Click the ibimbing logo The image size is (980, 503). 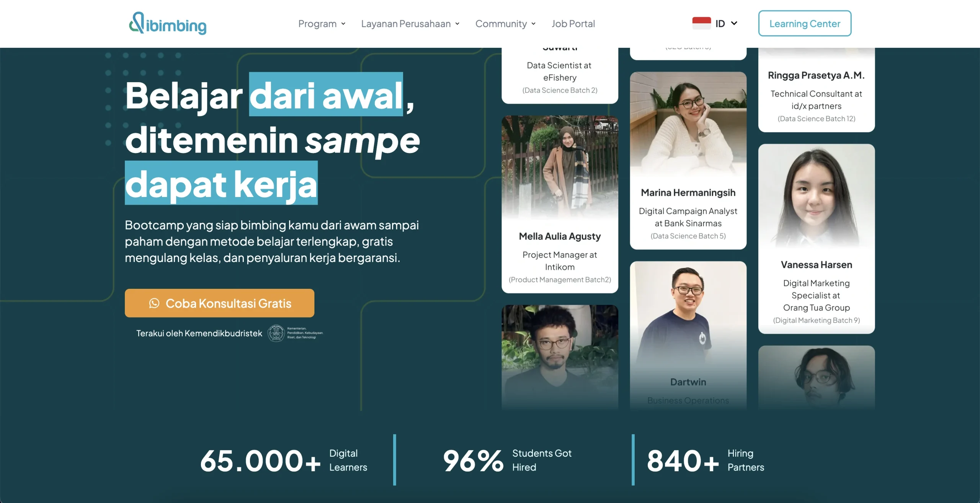[168, 23]
